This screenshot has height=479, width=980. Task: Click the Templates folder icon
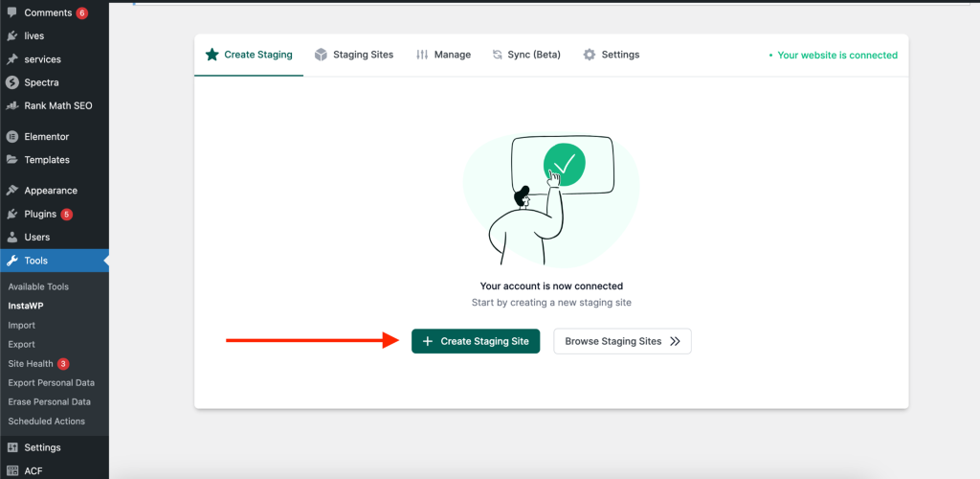pyautogui.click(x=11, y=159)
